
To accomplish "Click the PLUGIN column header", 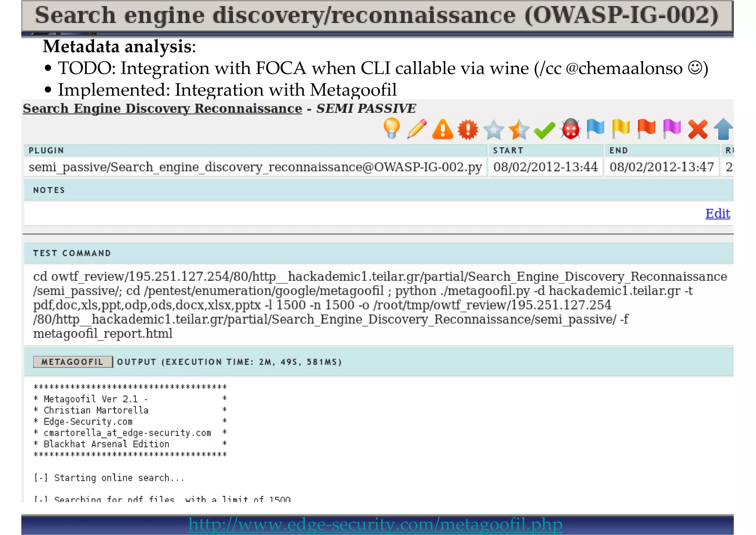I will (255, 150).
